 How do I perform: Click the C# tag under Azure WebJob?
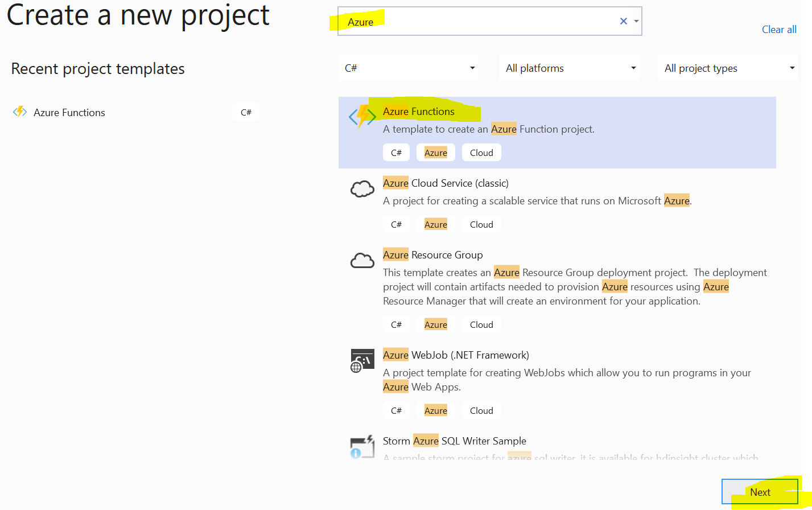pos(396,410)
